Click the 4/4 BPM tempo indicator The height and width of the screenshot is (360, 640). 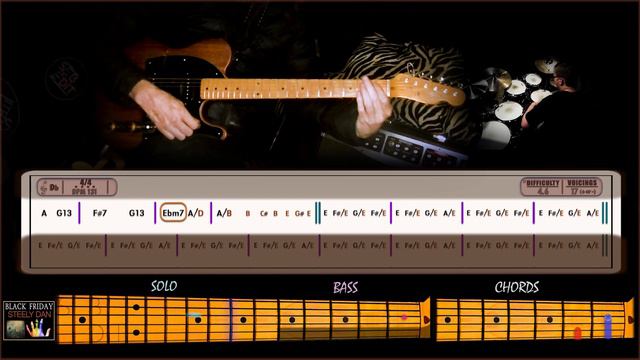point(85,187)
